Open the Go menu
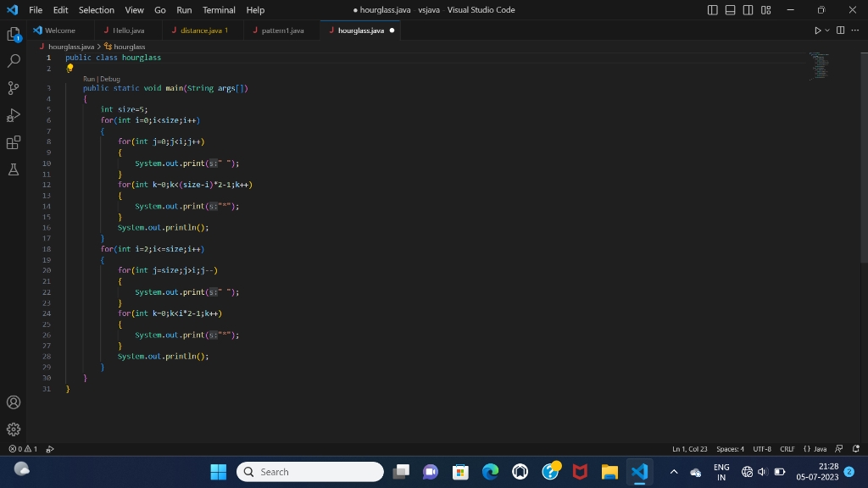This screenshot has width=868, height=488. point(160,10)
